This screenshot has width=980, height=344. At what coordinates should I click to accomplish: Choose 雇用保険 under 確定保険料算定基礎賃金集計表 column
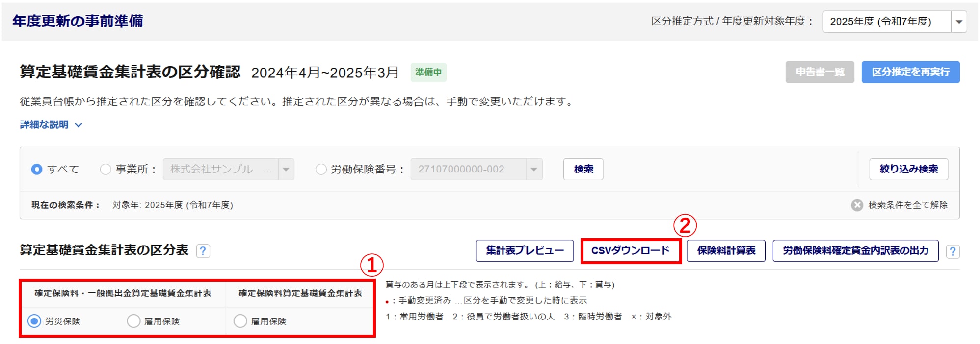pos(240,321)
